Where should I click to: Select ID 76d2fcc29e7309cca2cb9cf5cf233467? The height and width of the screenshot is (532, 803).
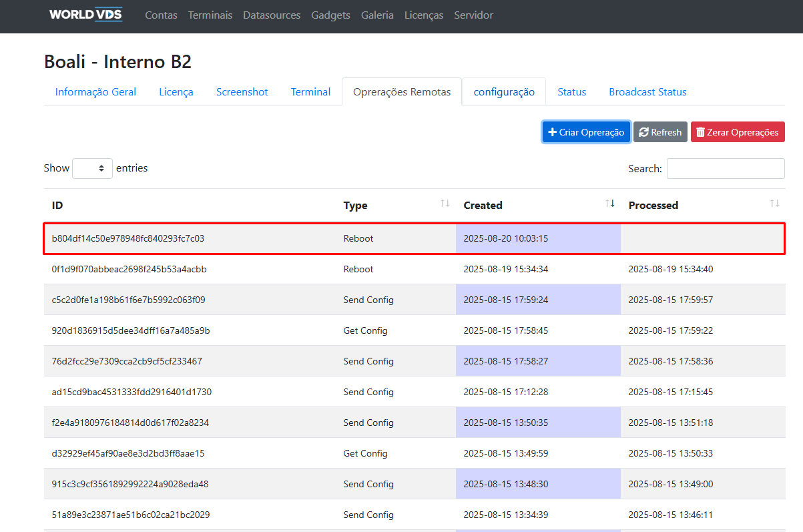point(127,361)
